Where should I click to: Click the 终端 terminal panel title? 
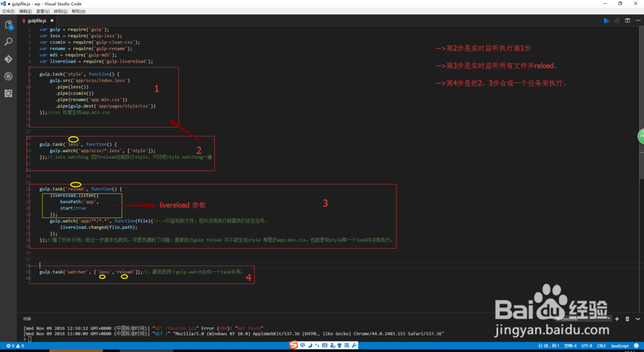click(x=27, y=318)
